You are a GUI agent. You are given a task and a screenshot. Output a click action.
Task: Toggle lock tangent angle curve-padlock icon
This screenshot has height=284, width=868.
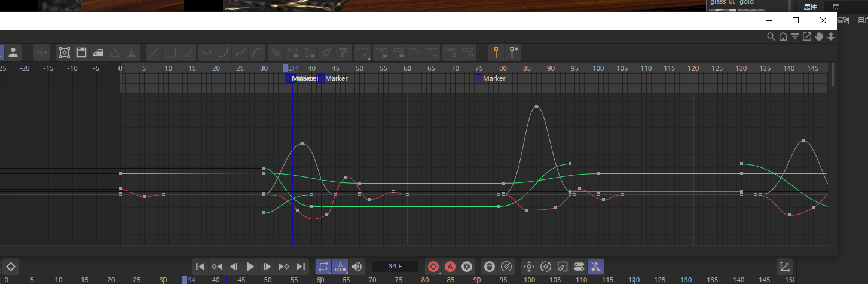pos(381,52)
